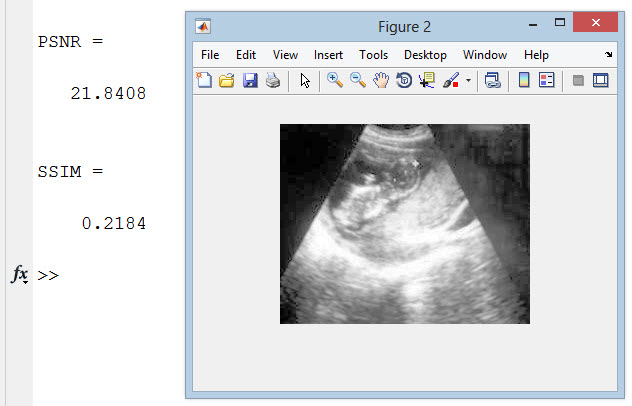Viewport: 632px width, 406px height.
Task: Activate the Zoom In tool
Action: [335, 80]
